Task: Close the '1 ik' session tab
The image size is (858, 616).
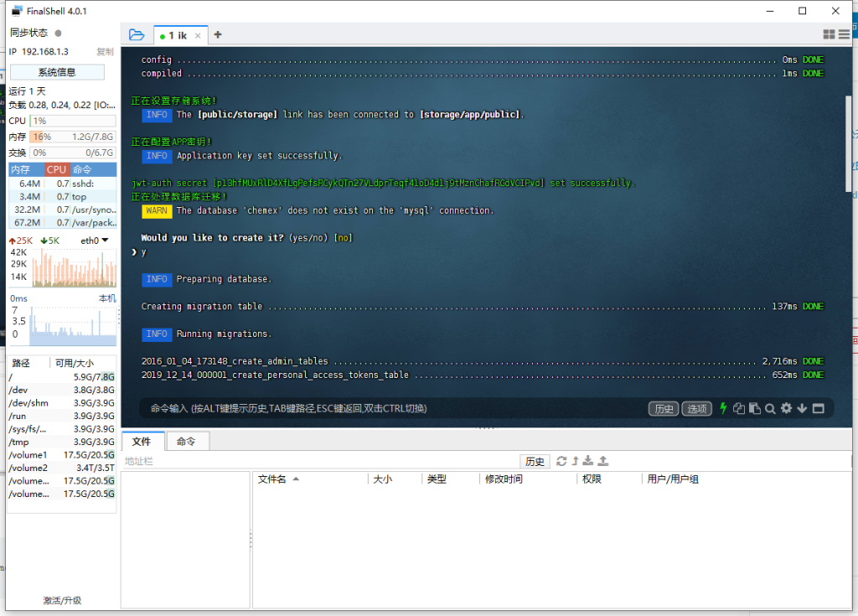Action: point(198,35)
